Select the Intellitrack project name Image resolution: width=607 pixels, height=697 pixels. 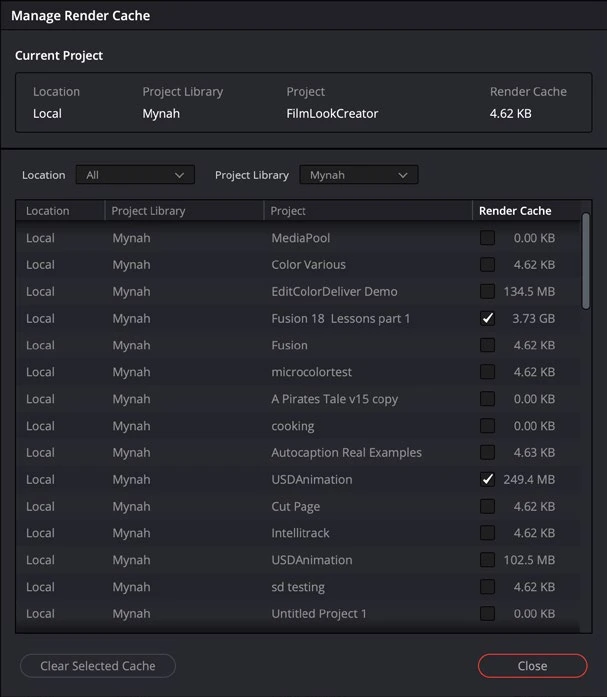tap(300, 533)
